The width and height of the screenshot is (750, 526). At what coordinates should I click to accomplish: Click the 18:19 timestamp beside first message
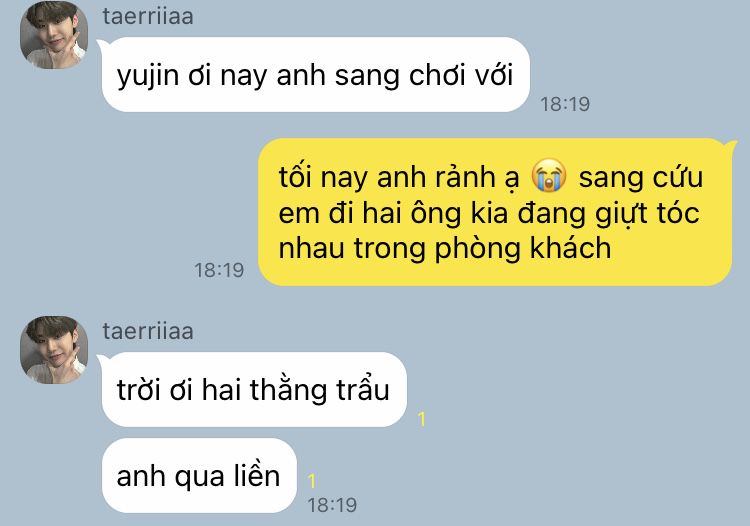565,104
